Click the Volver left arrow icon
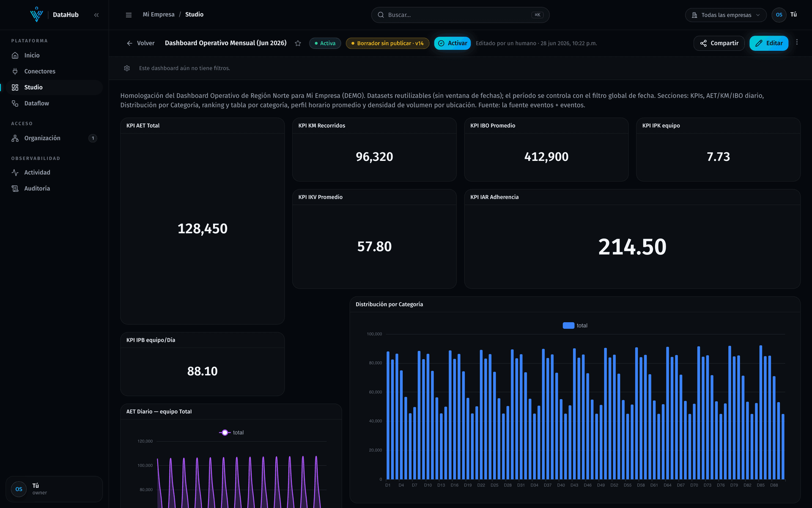Viewport: 812px width, 508px height. pos(129,43)
